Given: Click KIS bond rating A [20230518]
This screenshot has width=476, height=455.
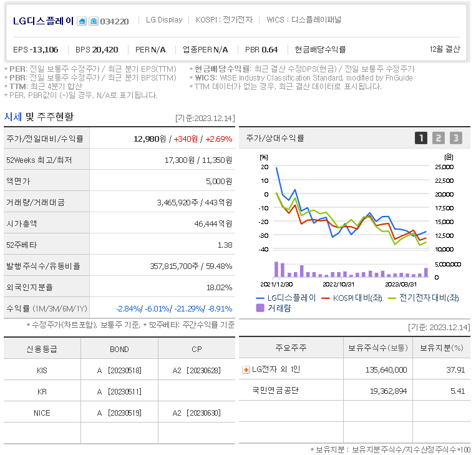Looking at the screenshot, I should click(x=119, y=371).
